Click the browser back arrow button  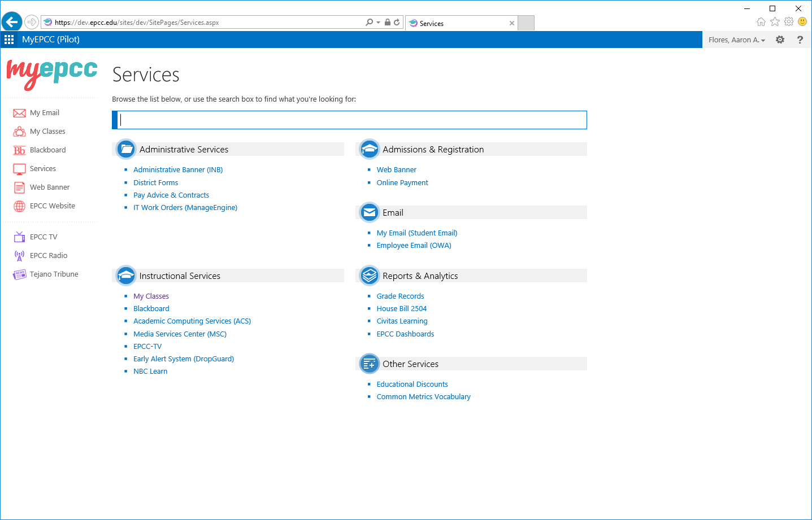[12, 22]
